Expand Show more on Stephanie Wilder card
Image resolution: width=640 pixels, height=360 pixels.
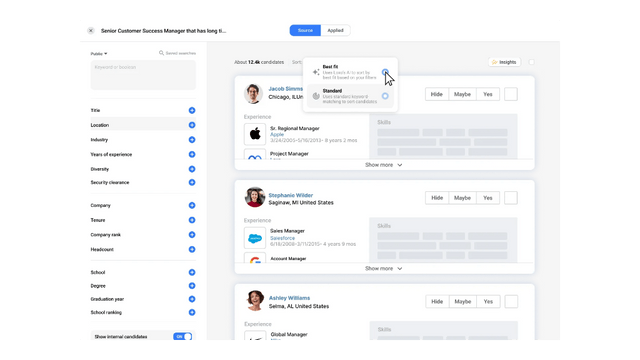[x=384, y=269]
